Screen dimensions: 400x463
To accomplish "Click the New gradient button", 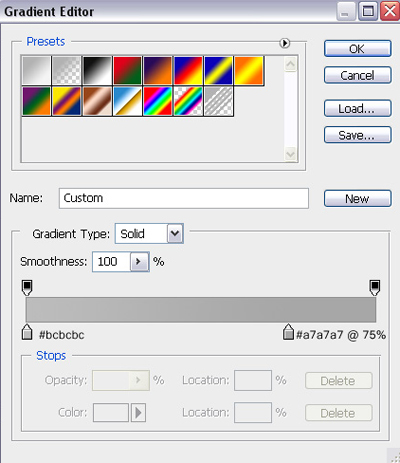I will pos(357,199).
